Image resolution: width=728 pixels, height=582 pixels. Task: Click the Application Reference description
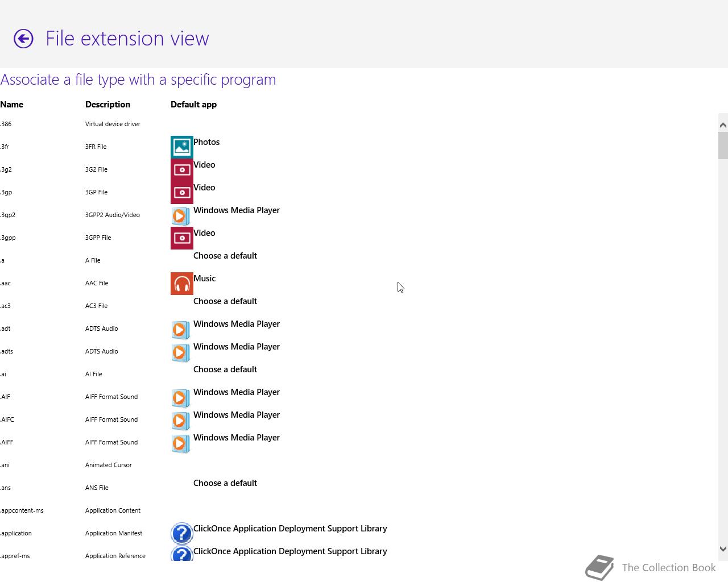[x=115, y=556]
